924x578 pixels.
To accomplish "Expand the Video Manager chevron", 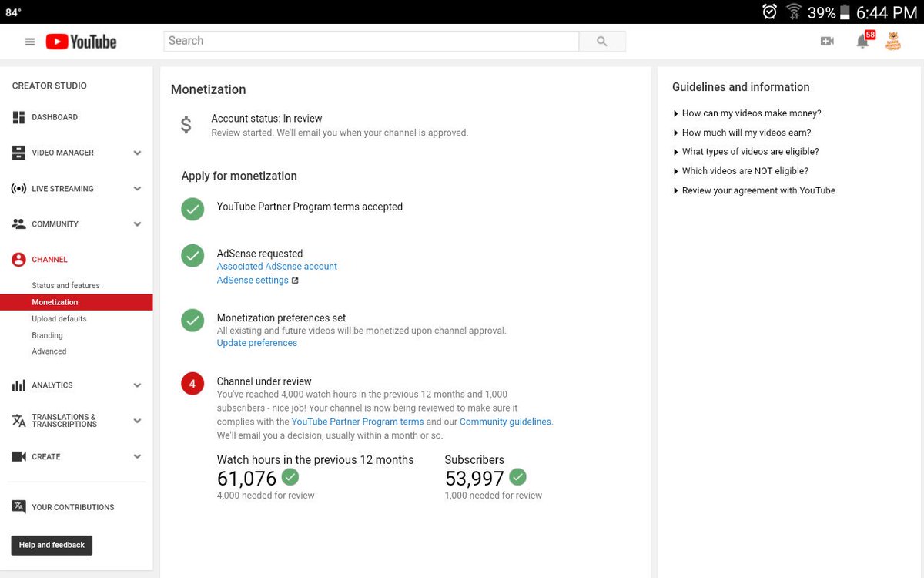I will click(137, 153).
